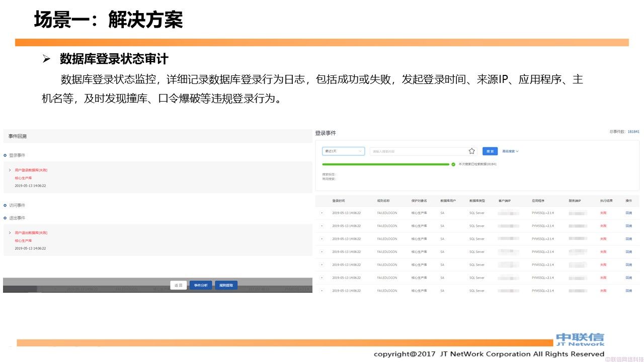Click the 返回 back button
644x362 pixels.
coord(179,285)
